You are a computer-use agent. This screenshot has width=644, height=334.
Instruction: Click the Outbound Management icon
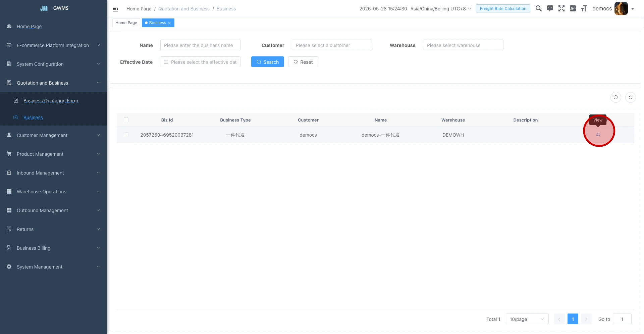tap(9, 210)
